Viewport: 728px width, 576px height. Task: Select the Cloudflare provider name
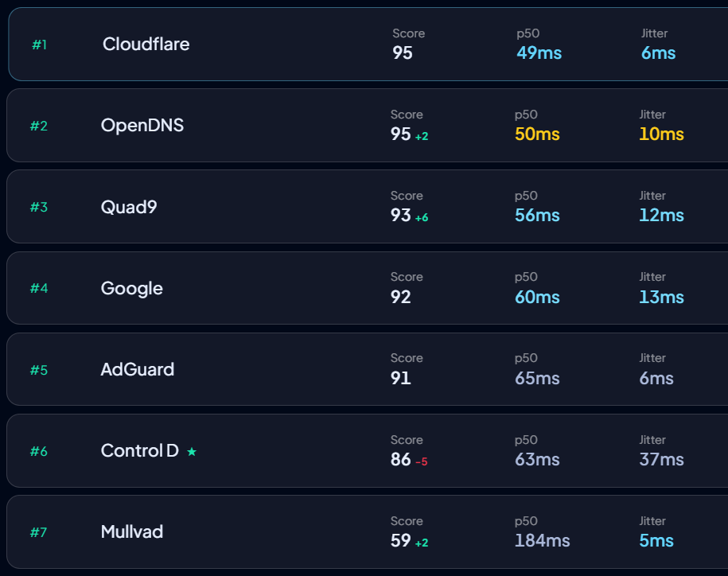[x=146, y=44]
